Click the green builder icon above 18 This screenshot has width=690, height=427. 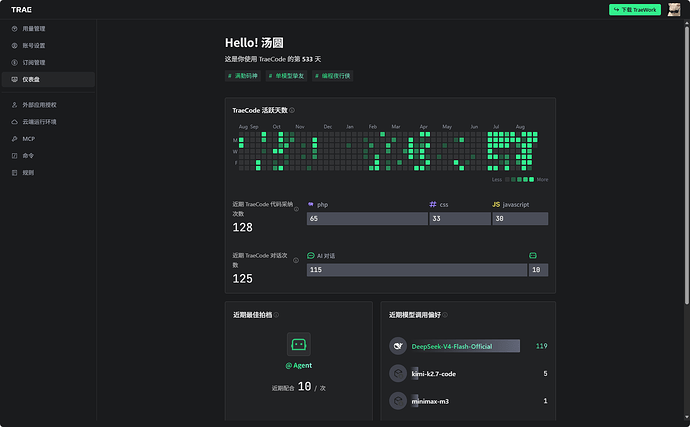click(533, 255)
